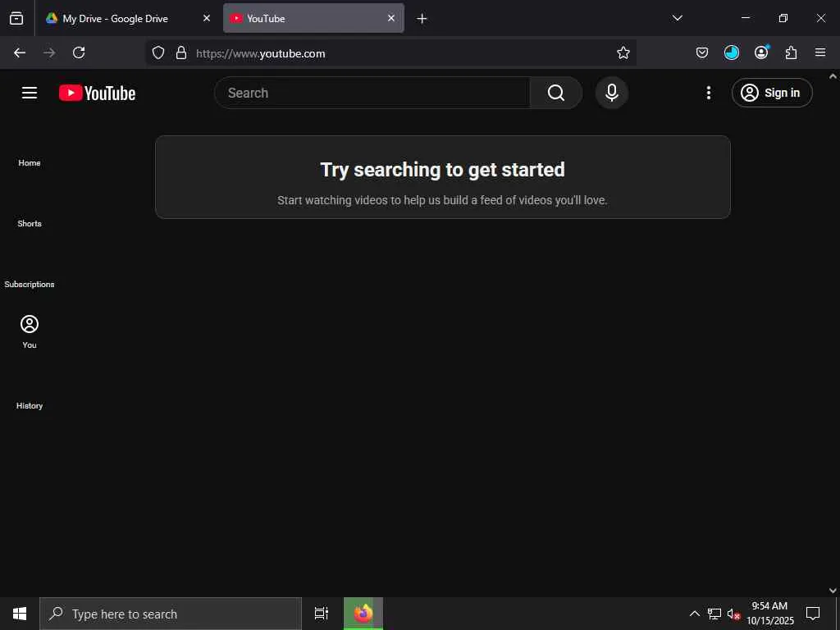Reload the current page
Viewport: 840px width, 630px height.
click(x=79, y=52)
